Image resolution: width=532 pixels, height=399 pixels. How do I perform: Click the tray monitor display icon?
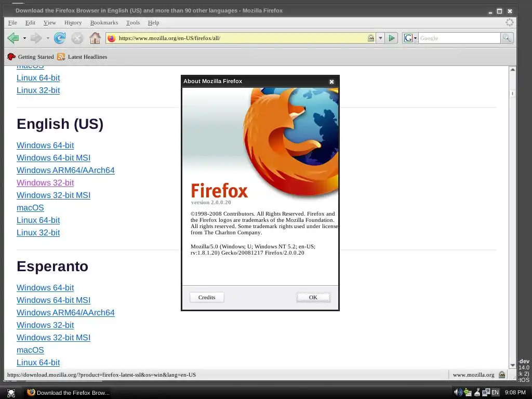click(x=486, y=393)
